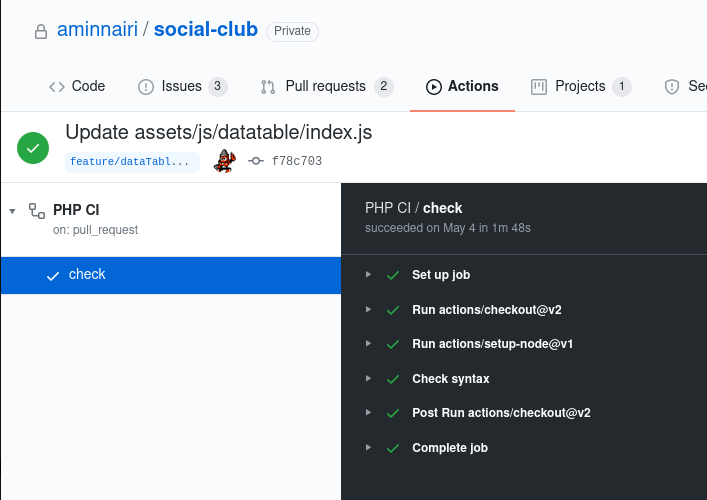Switch to the Code tab
The height and width of the screenshot is (500, 707).
77,86
